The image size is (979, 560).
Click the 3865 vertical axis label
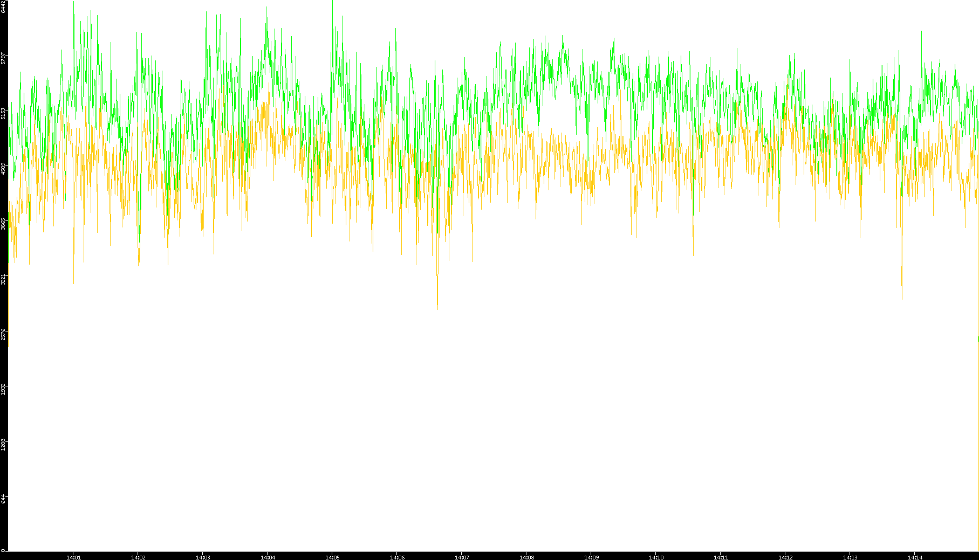click(3, 224)
